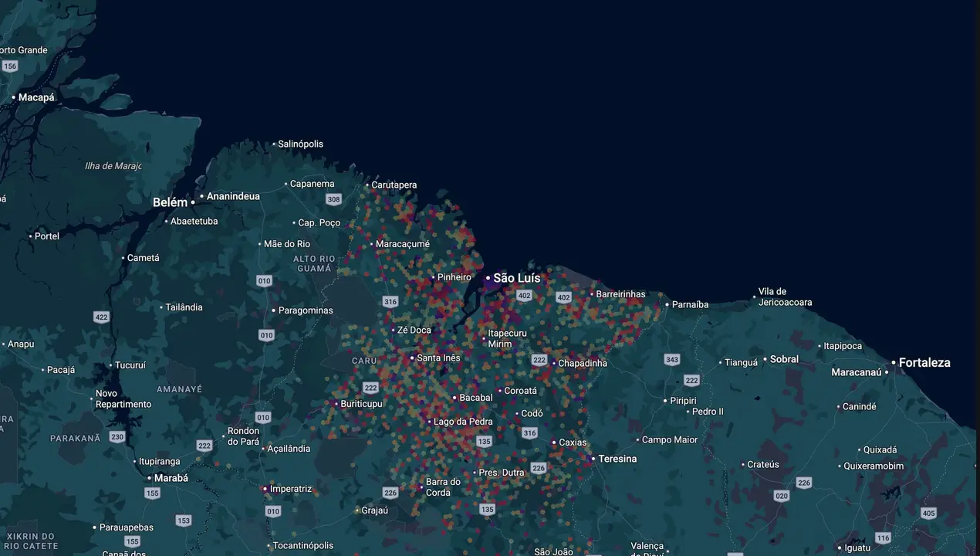Image resolution: width=980 pixels, height=556 pixels.
Task: Select the Codó label
Action: click(x=532, y=414)
